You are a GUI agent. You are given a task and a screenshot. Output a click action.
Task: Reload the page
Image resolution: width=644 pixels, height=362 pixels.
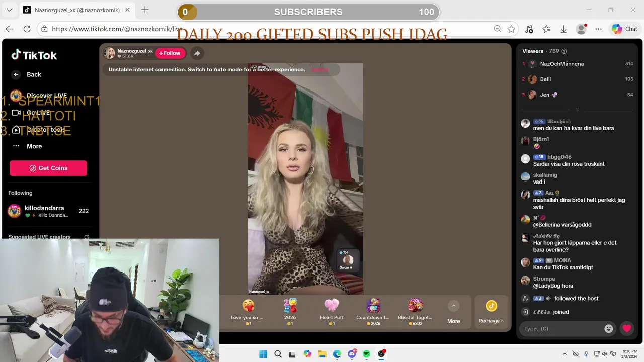click(26, 29)
